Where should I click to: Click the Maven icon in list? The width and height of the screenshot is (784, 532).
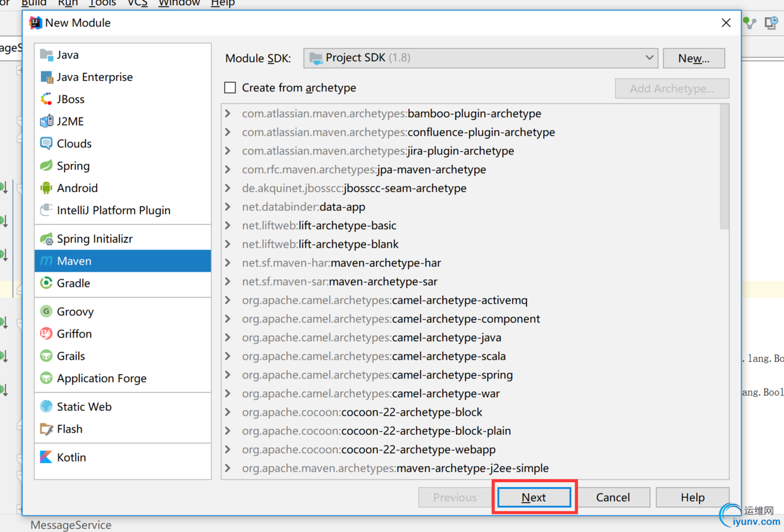46,261
